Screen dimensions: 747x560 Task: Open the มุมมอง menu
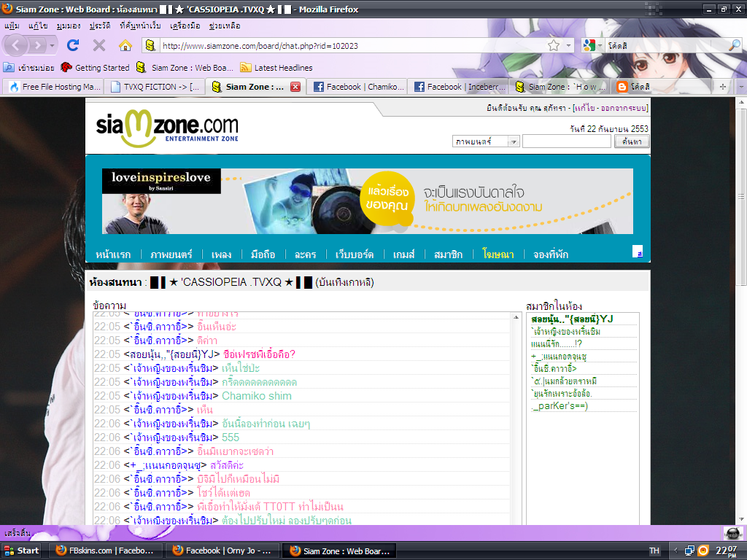(x=68, y=26)
